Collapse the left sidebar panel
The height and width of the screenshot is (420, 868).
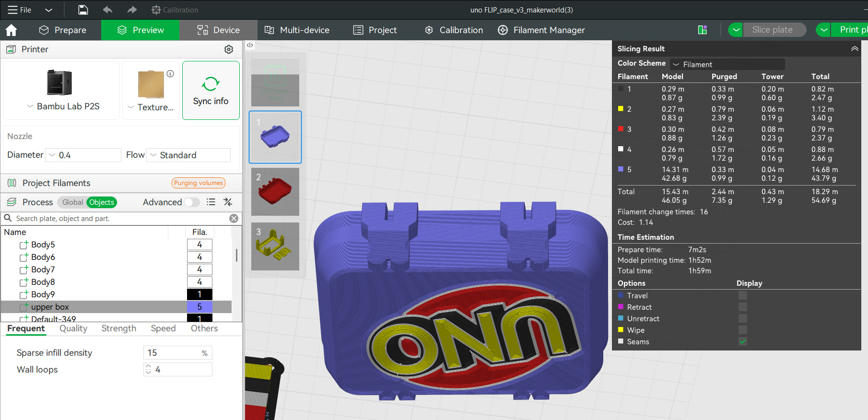click(250, 45)
